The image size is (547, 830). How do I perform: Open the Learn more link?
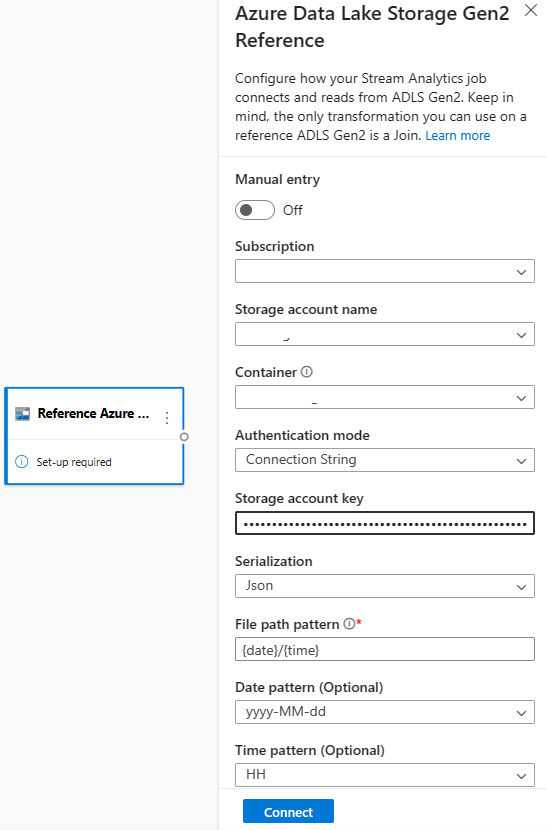point(458,136)
